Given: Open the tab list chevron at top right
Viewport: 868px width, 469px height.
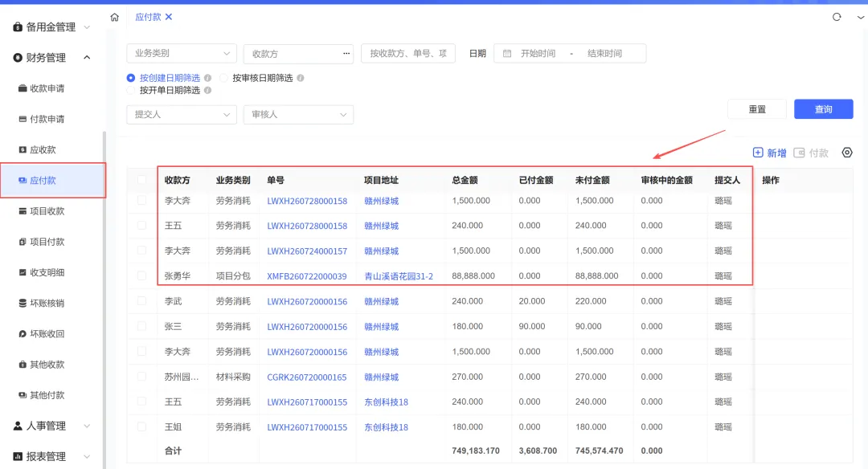Looking at the screenshot, I should click(x=861, y=17).
